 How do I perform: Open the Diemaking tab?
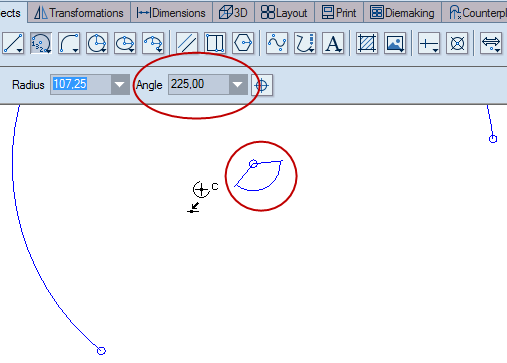click(402, 13)
